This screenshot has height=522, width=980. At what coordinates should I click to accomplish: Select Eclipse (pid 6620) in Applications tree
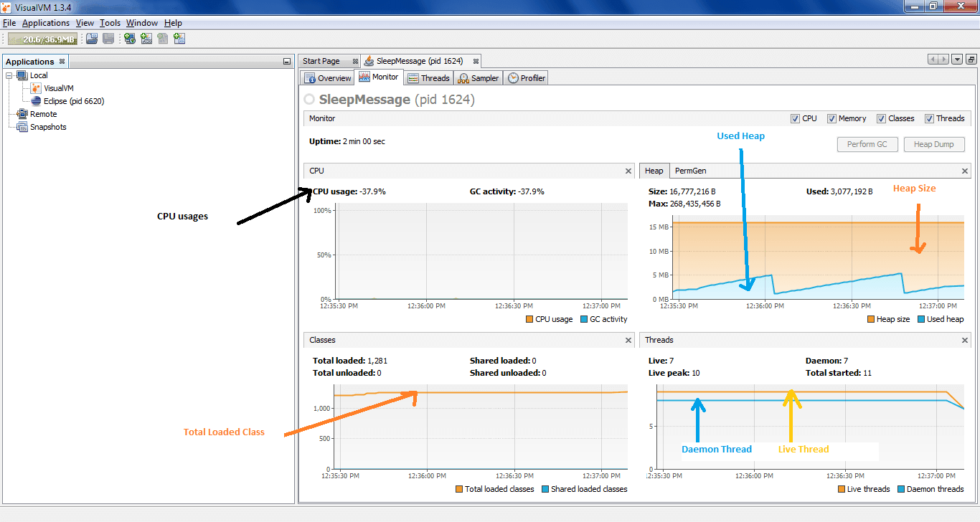(73, 101)
